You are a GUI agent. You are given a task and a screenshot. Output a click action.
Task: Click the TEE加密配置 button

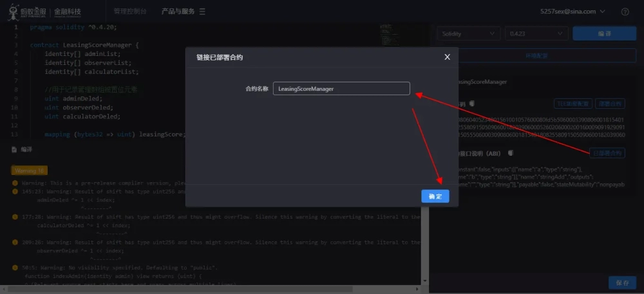click(573, 104)
